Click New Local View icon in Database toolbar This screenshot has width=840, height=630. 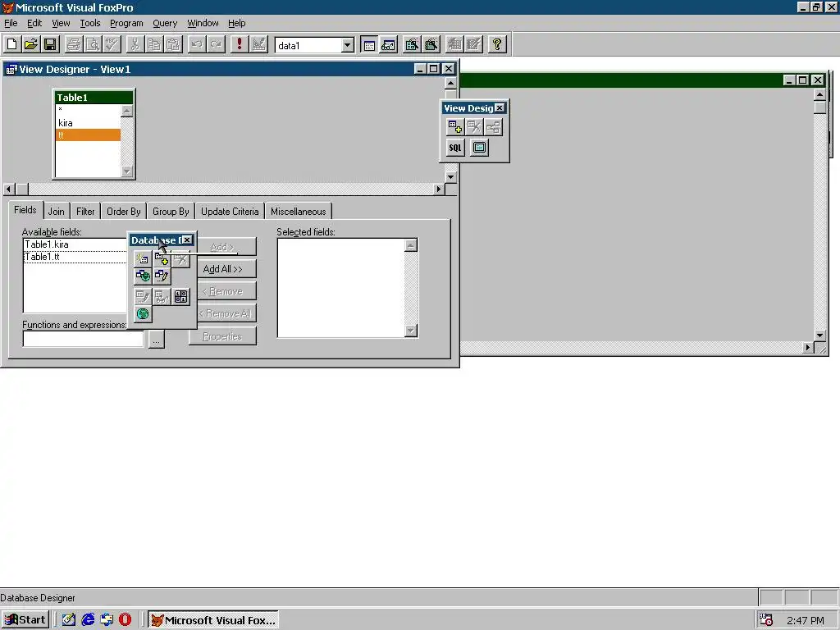click(162, 276)
